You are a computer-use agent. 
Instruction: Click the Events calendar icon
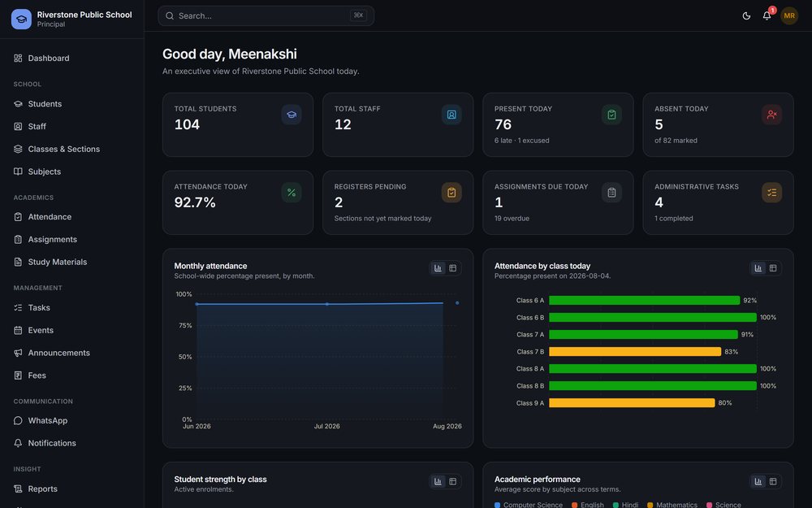tap(18, 330)
